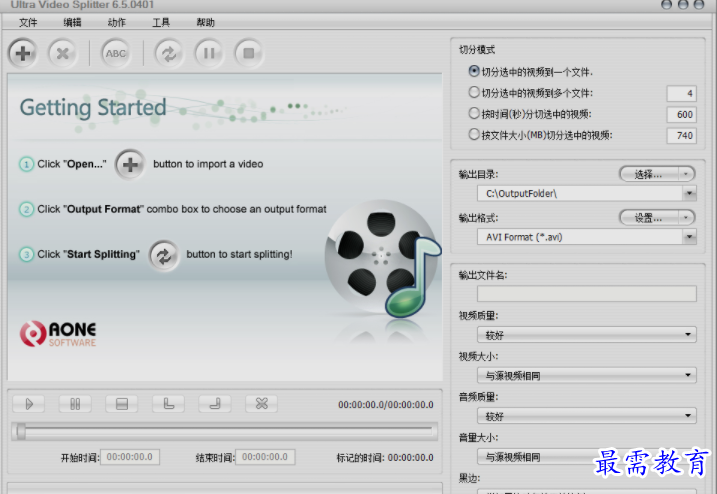
Task: Click the ABC rename toolbar button
Action: click(116, 53)
